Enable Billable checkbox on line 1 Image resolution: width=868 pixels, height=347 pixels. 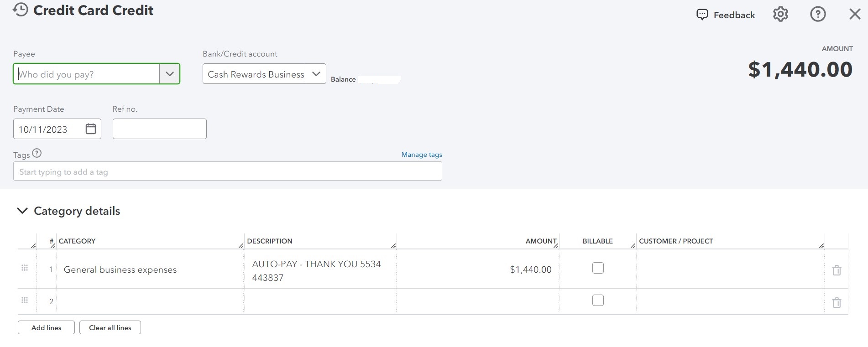click(598, 268)
